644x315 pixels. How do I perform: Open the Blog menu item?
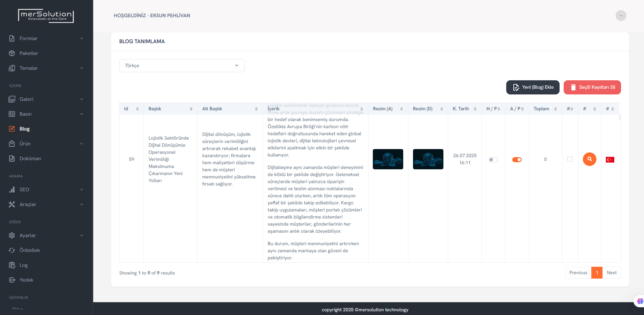tap(25, 129)
